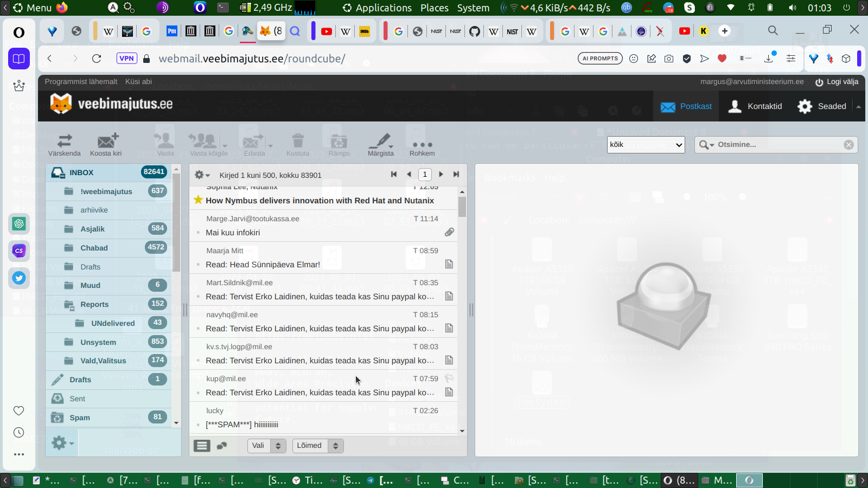Go to the next page of messages

pyautogui.click(x=441, y=174)
